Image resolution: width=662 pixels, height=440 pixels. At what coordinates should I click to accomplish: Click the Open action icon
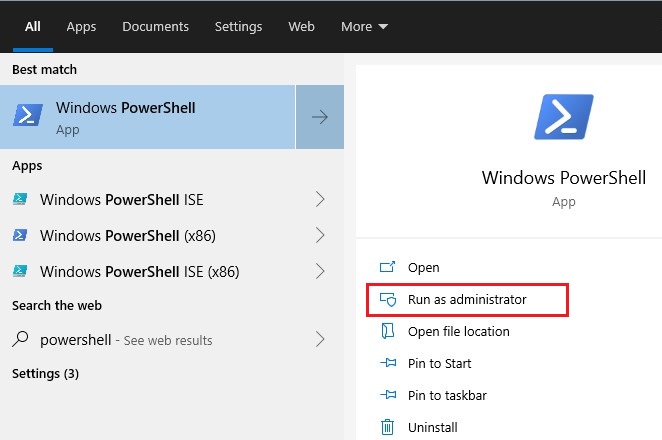pyautogui.click(x=388, y=267)
